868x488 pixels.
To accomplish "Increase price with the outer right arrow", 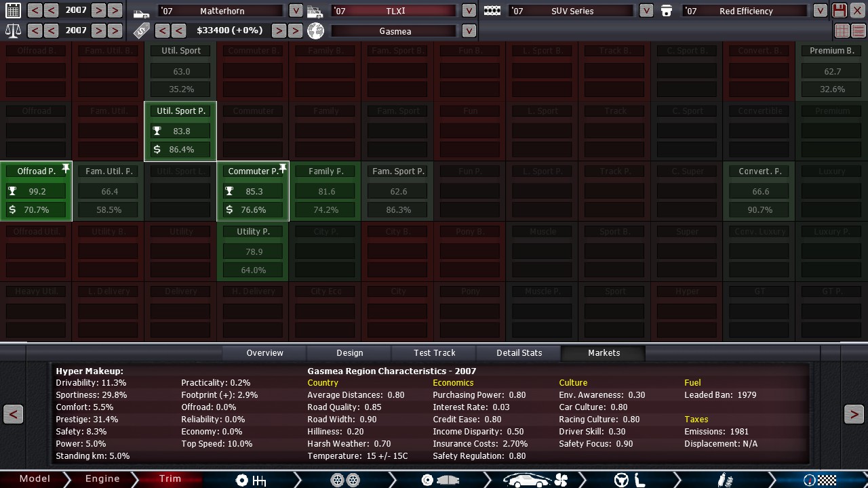I will coord(295,30).
